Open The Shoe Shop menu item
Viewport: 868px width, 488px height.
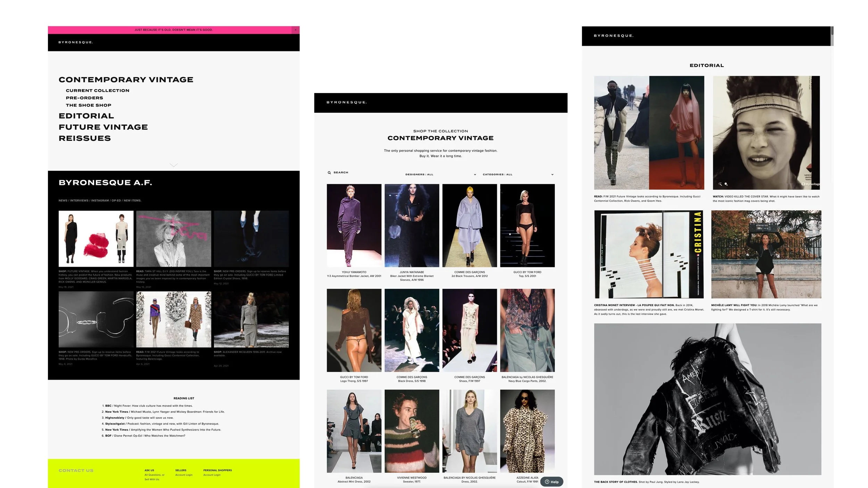[x=89, y=105]
